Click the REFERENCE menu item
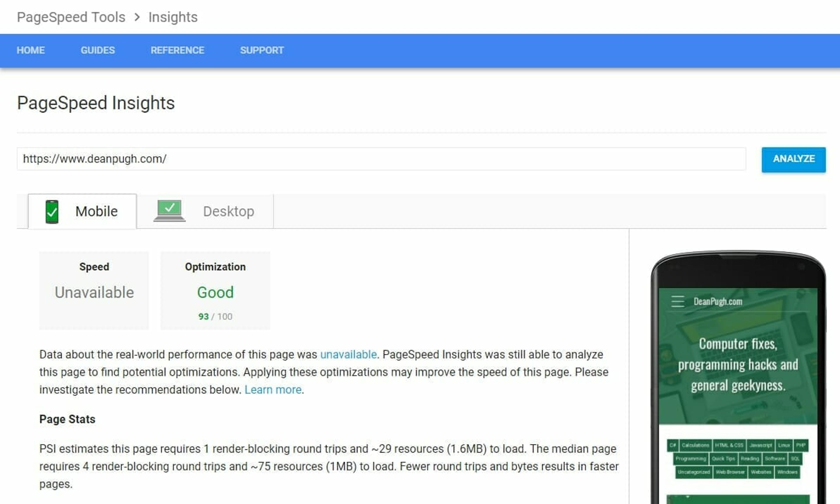Image resolution: width=840 pixels, height=504 pixels. [178, 50]
